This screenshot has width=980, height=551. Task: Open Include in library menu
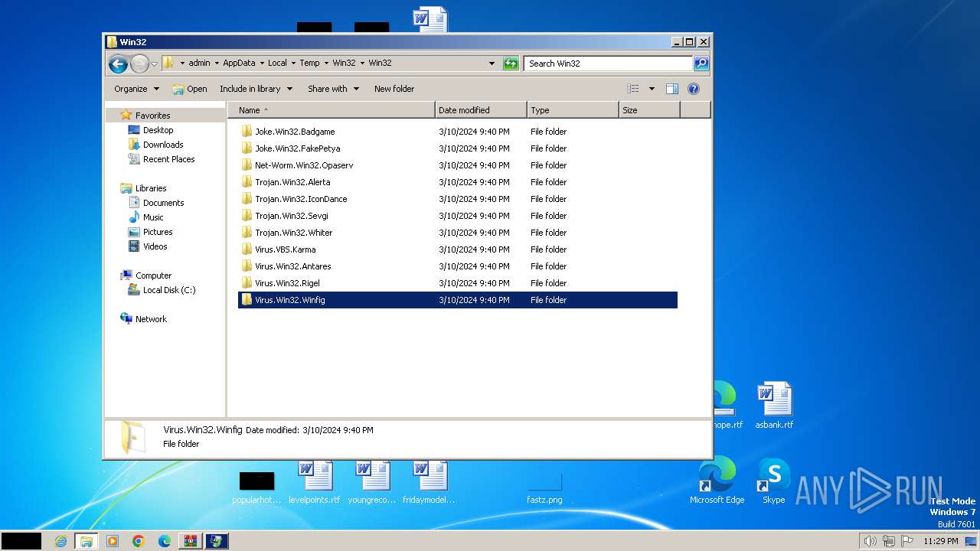click(256, 89)
